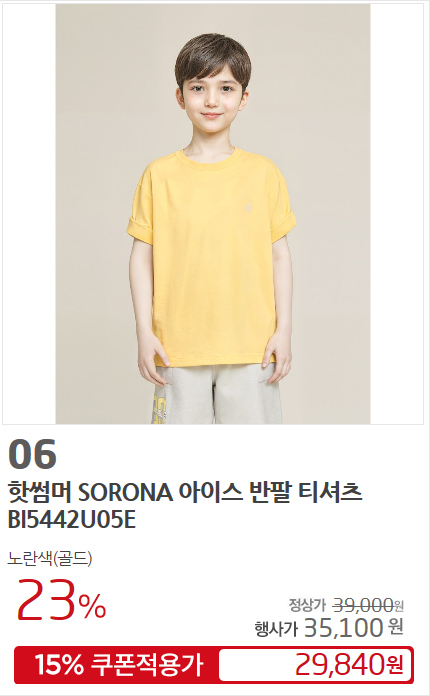The width and height of the screenshot is (430, 696).
Task: Click the 23% discount rate
Action: (62, 600)
